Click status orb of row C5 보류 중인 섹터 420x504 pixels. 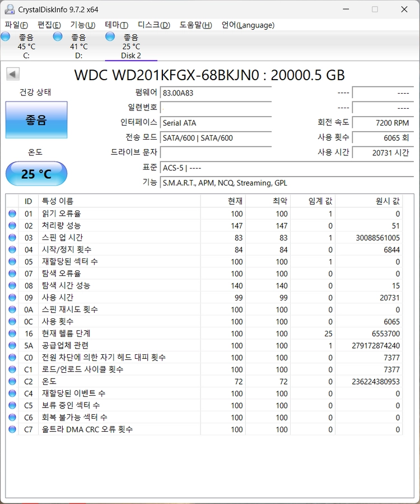[x=12, y=405]
